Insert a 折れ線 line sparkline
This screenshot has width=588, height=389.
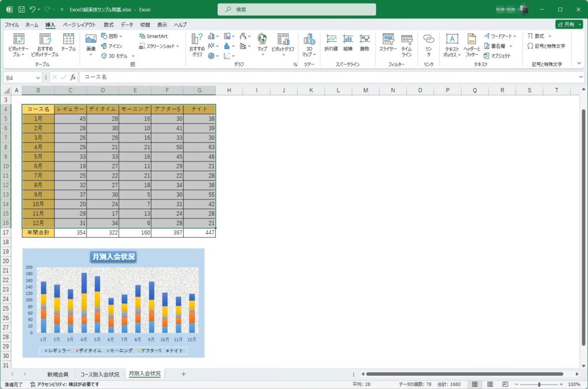coord(331,43)
